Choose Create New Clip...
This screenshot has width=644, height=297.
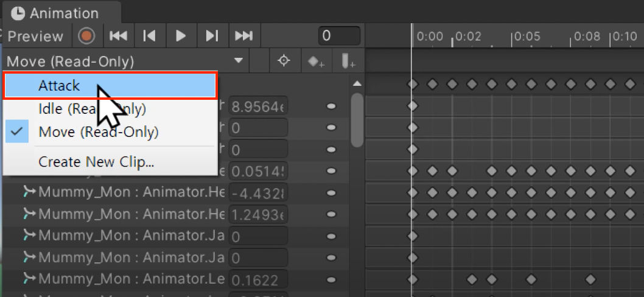[x=110, y=162]
